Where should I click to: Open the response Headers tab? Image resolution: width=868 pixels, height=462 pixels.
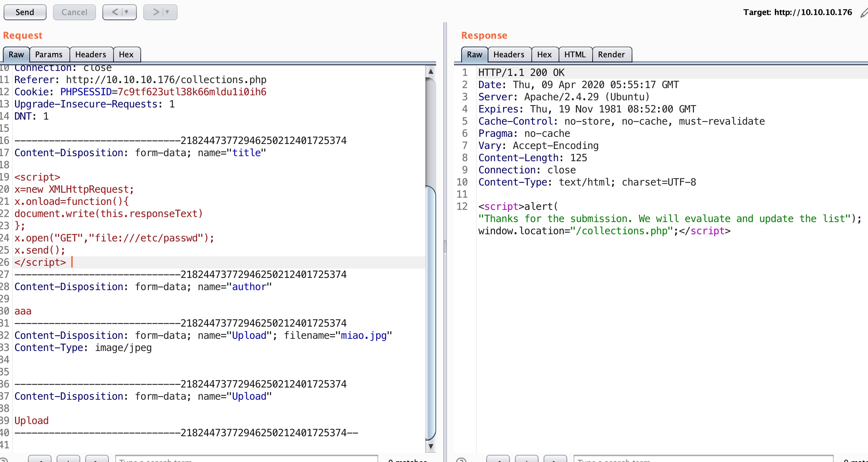[509, 54]
